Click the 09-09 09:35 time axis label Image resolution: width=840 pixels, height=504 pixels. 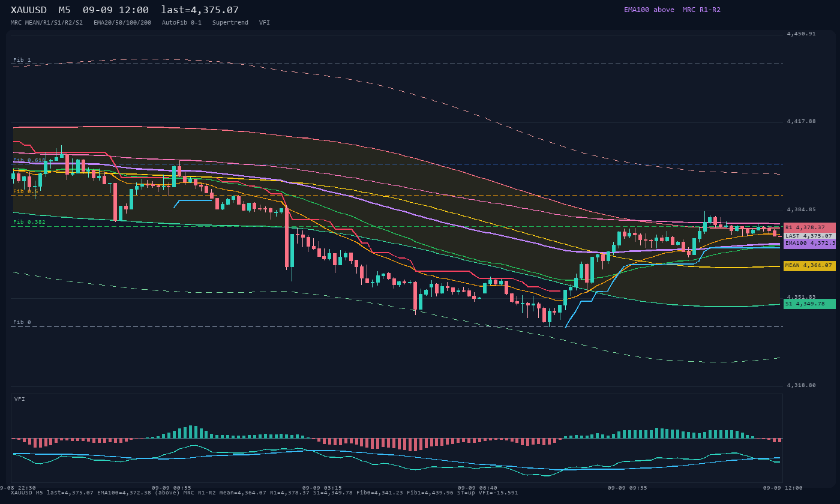pos(628,488)
